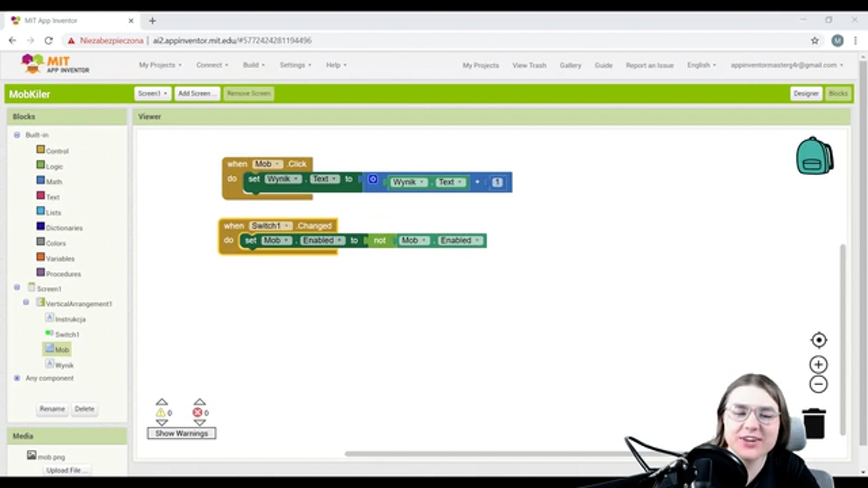The height and width of the screenshot is (488, 868).
Task: Collapse the Screen1 tree node
Action: coord(17,288)
